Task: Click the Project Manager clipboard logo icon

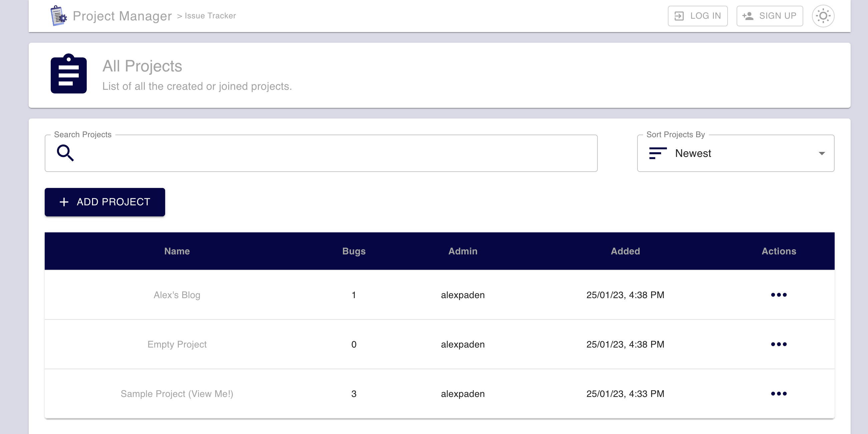Action: [58, 15]
